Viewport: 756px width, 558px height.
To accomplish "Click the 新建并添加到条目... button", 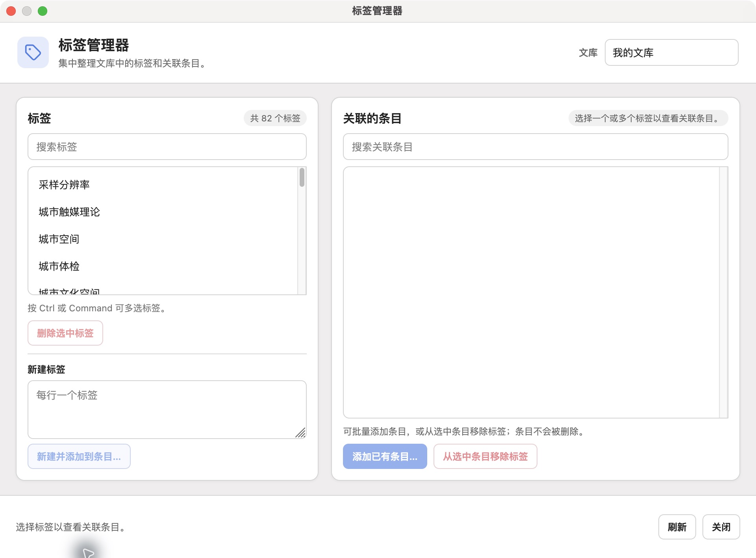I will click(x=79, y=456).
